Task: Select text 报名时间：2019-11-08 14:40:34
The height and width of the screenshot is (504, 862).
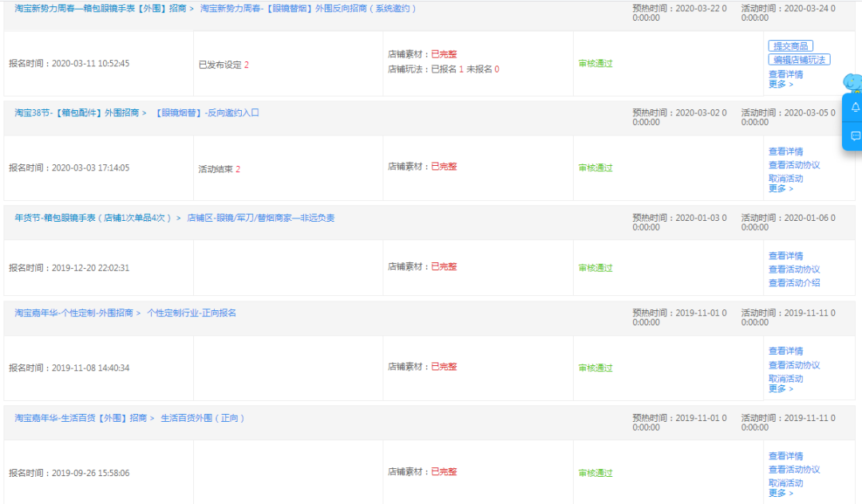Action: tap(69, 368)
